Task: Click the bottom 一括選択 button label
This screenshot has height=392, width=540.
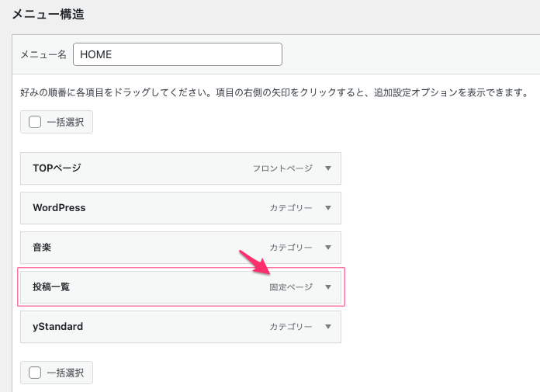Action: pyautogui.click(x=66, y=373)
